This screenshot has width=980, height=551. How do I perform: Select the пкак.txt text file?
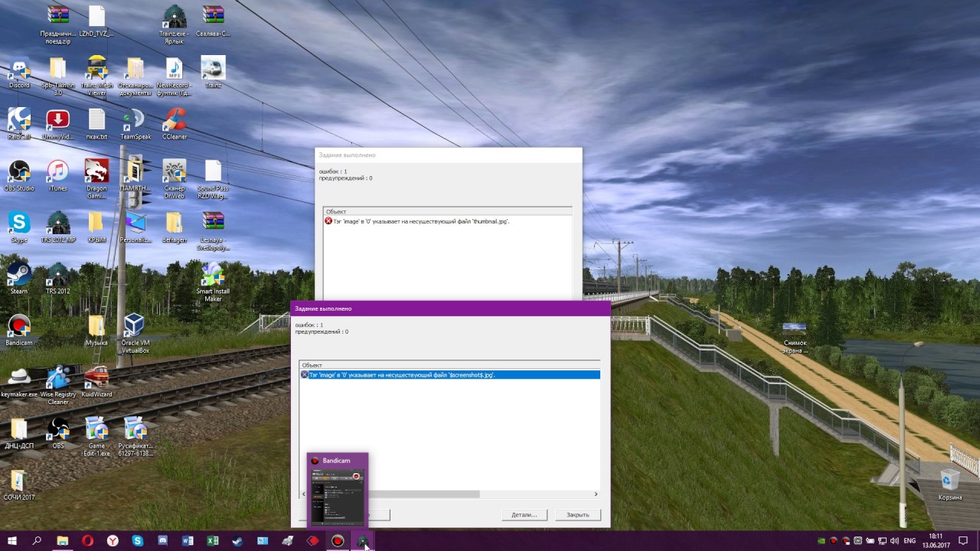coord(96,124)
